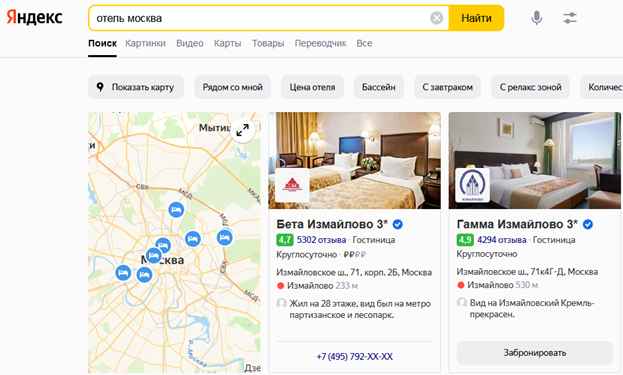Select the northernmost hotel pin on map
The width and height of the screenshot is (623, 375).
[x=176, y=209]
